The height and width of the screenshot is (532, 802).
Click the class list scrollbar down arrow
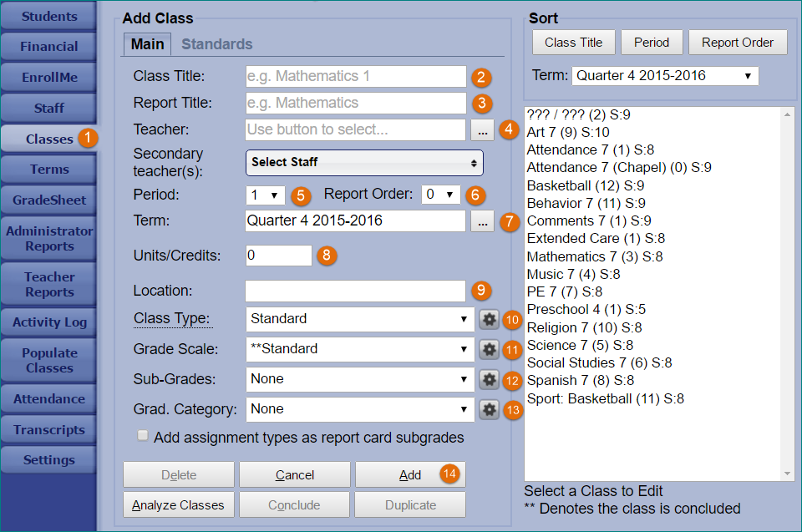pos(788,474)
